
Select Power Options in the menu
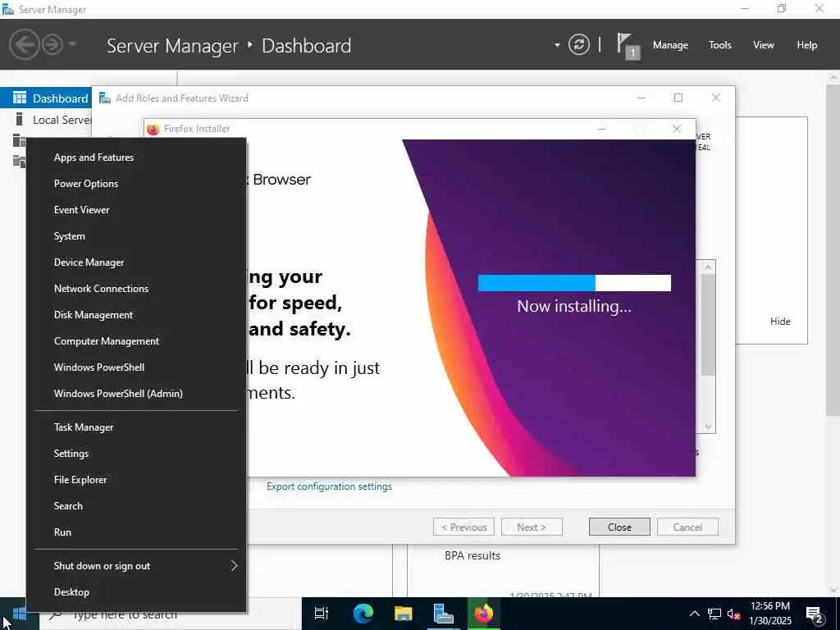(x=136, y=184)
